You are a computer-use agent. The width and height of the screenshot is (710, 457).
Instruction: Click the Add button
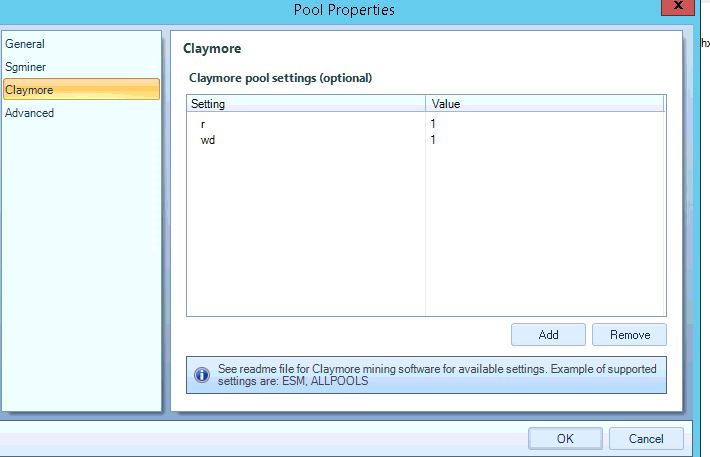[x=548, y=335]
